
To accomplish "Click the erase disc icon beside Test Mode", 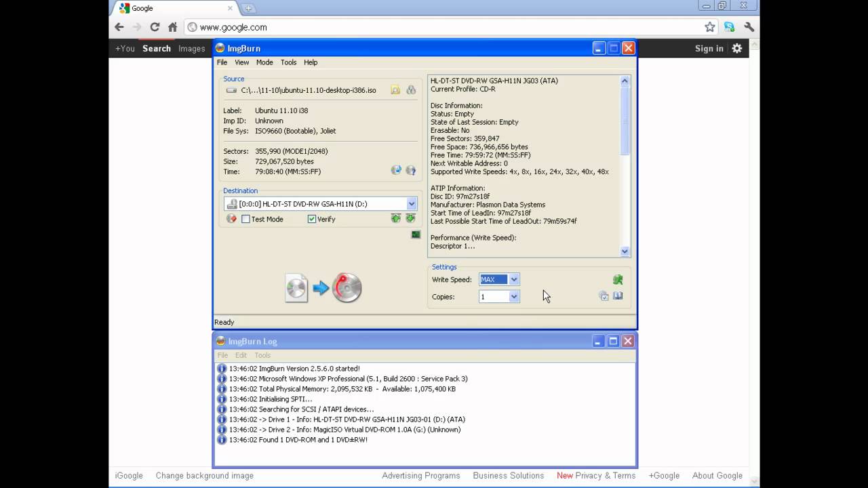I will [231, 219].
